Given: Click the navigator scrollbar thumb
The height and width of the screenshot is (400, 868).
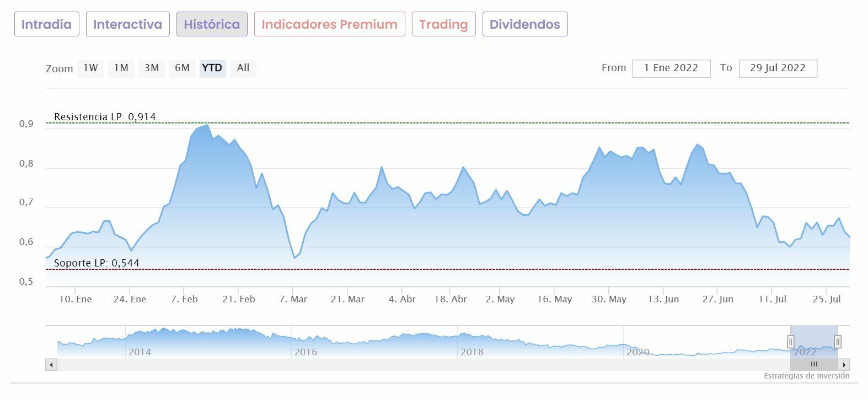Looking at the screenshot, I should click(814, 364).
